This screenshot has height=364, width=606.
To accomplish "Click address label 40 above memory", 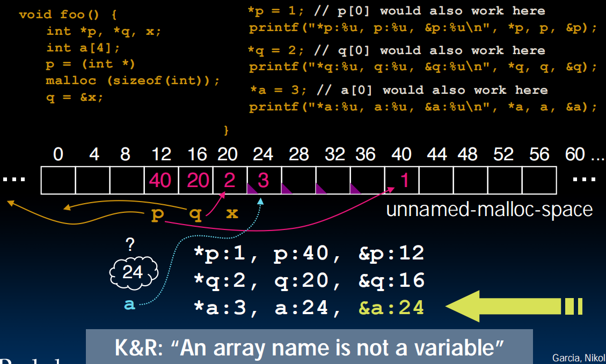I will point(401,154).
